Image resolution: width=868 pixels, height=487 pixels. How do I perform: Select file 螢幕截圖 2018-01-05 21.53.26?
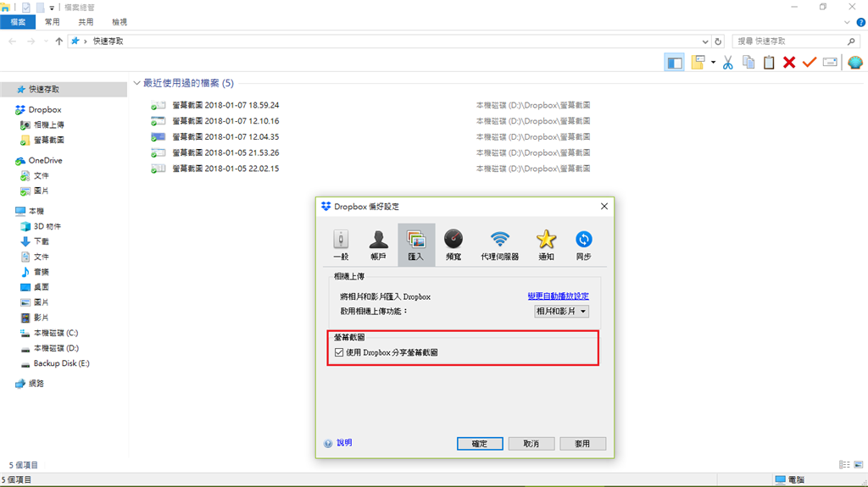coord(225,152)
